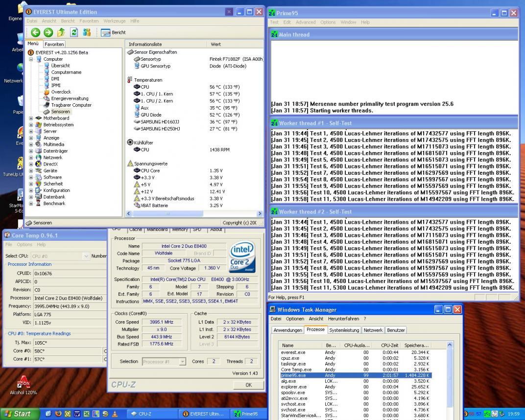Click the Windows Start button
This screenshot has height=420, width=525.
(19, 414)
